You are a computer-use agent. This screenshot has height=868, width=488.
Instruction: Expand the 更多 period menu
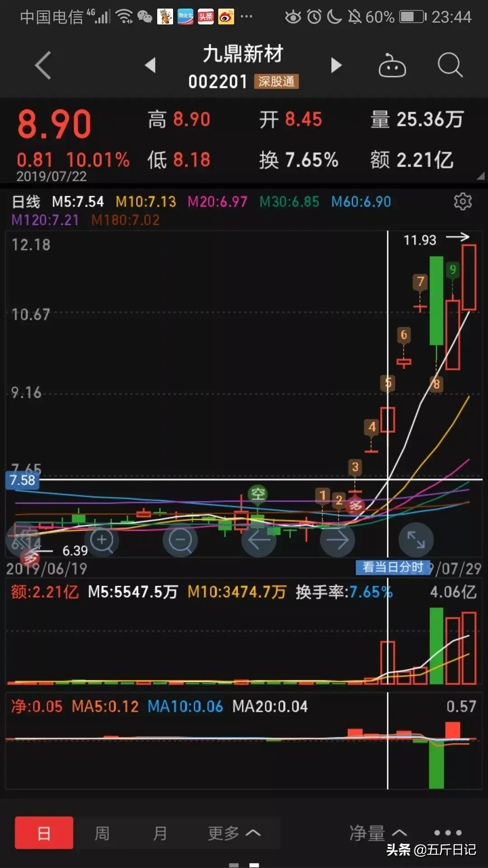(x=235, y=833)
